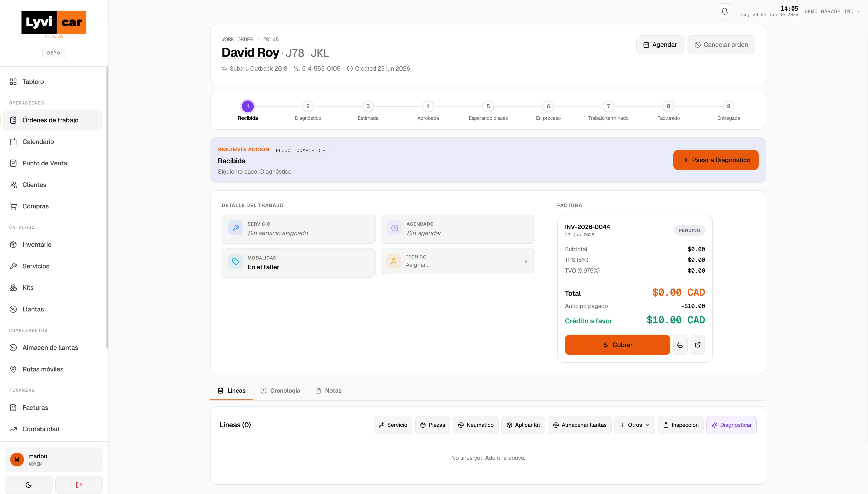Open Tablero from sidebar

pos(53,82)
